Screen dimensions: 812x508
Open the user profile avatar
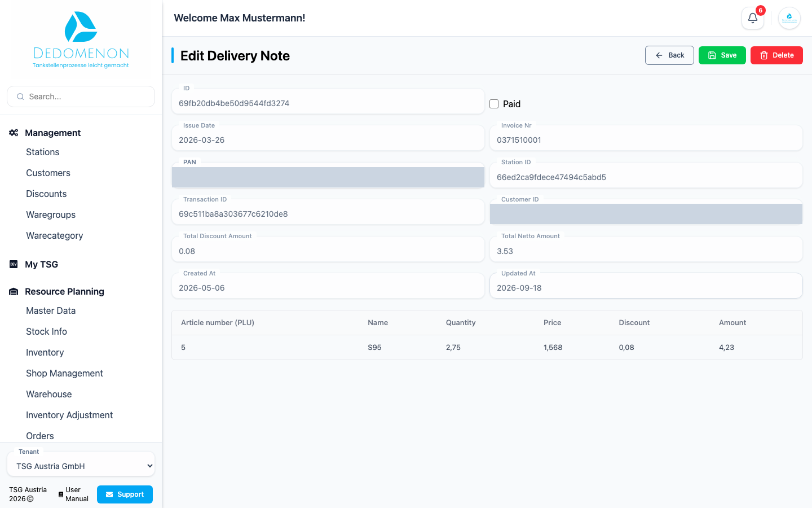(x=789, y=18)
